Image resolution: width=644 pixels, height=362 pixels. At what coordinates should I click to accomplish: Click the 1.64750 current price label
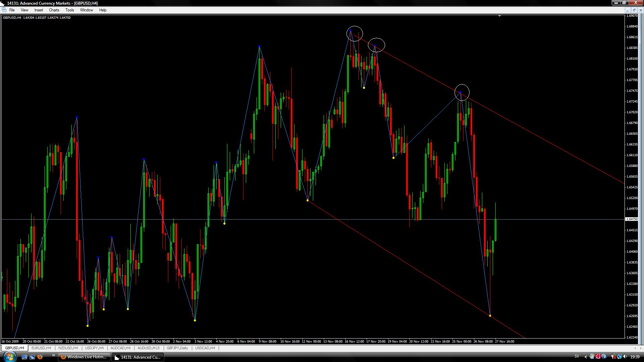point(632,219)
